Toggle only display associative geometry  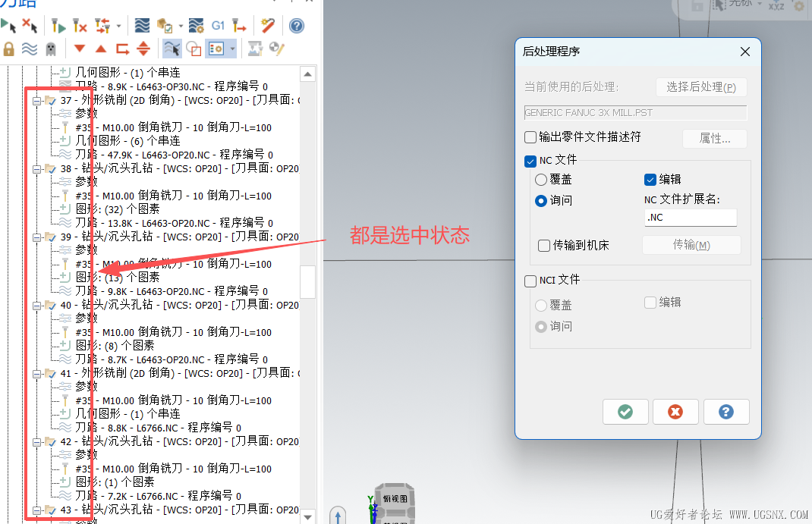(194, 49)
